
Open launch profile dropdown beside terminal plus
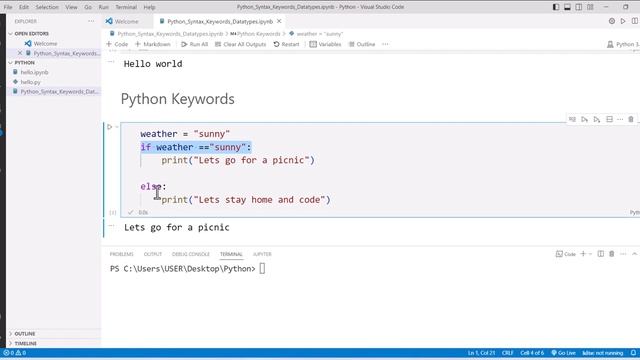pos(590,254)
